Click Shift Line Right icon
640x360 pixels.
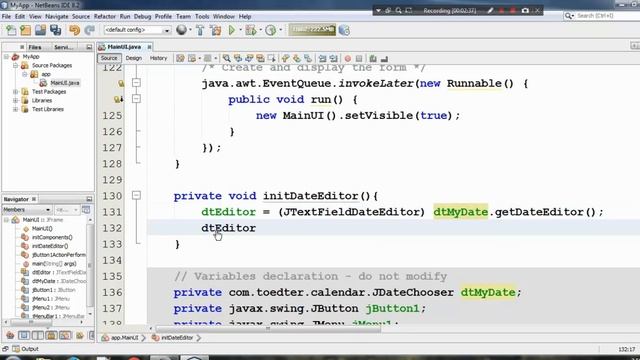(x=334, y=58)
